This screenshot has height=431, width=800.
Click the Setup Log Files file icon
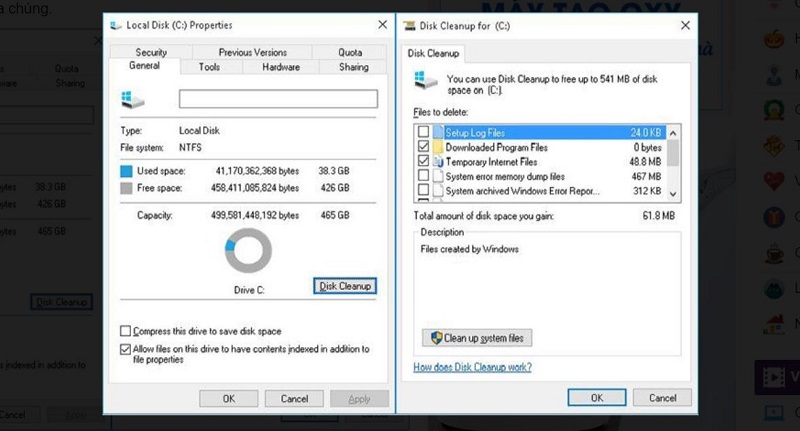click(x=438, y=132)
